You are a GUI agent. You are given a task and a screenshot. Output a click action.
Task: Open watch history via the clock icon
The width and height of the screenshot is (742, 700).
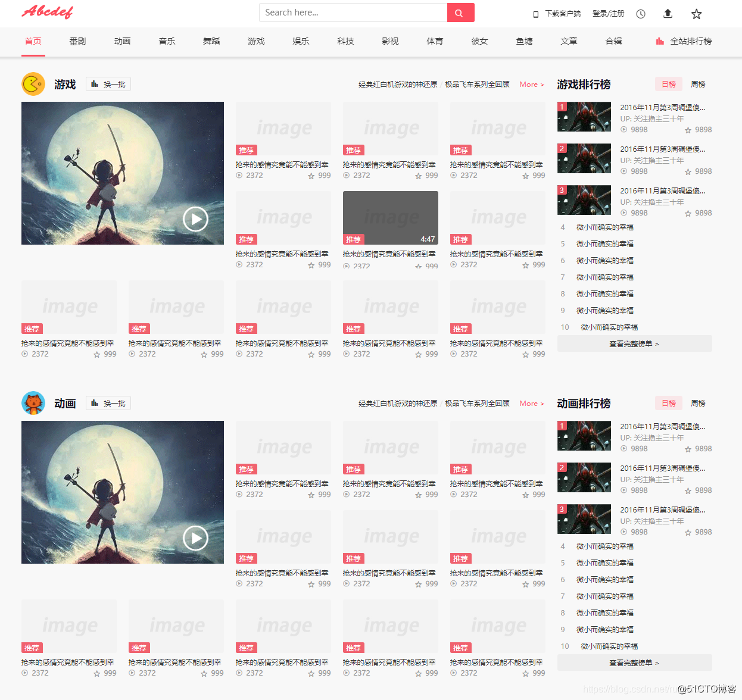tap(640, 13)
